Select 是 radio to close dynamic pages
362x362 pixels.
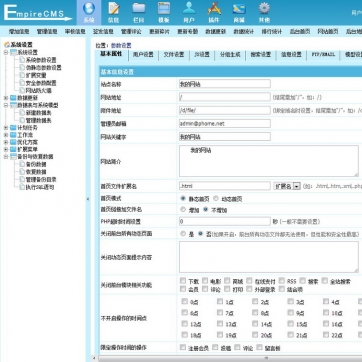183,234
